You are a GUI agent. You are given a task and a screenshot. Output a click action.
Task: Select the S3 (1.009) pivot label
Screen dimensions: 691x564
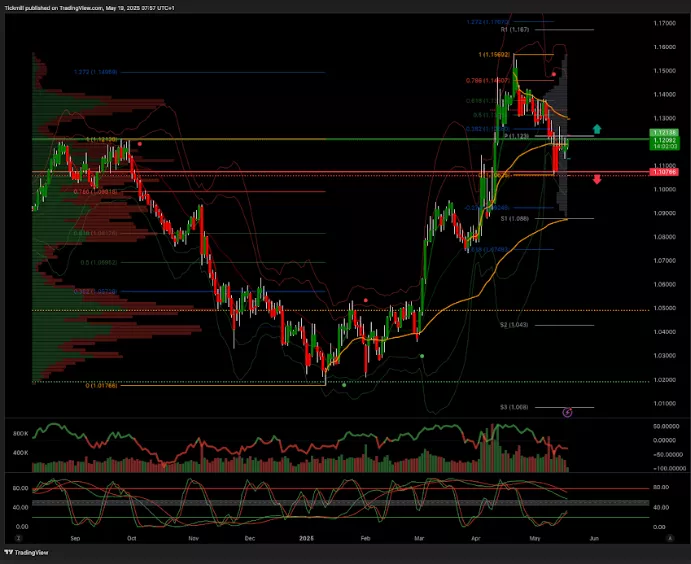(x=515, y=407)
